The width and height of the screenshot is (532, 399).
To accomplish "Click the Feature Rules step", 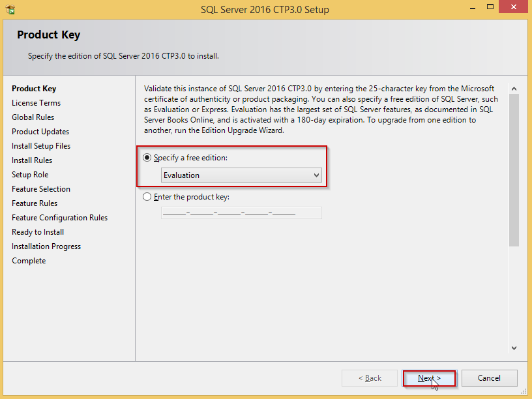I will tap(35, 203).
